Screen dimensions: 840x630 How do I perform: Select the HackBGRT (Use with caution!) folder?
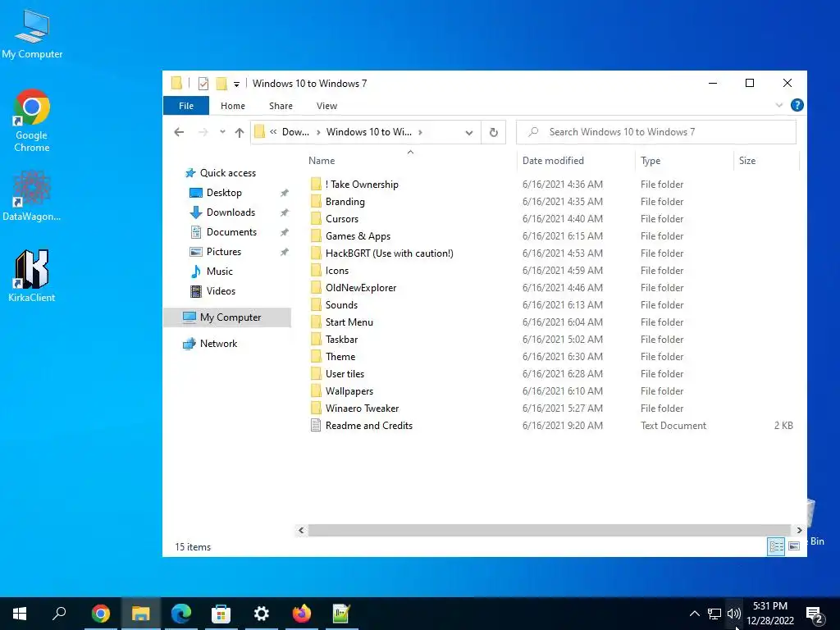coord(382,253)
